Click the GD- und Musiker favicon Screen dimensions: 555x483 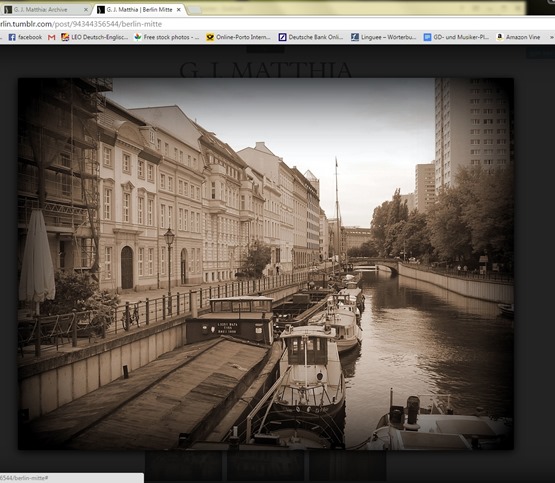[428, 37]
